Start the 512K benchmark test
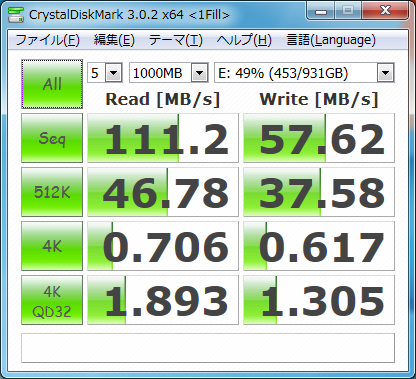The image size is (416, 379). pos(52,192)
